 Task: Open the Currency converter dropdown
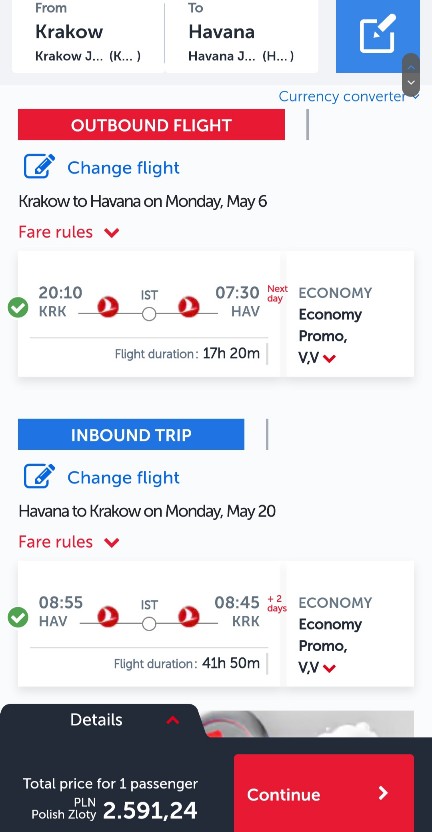point(349,97)
